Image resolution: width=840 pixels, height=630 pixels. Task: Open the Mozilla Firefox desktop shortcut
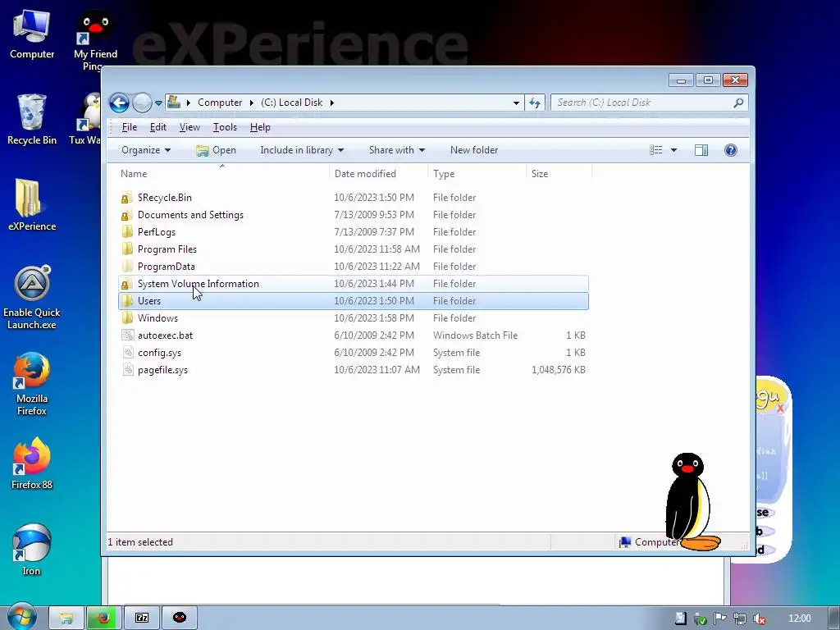coord(32,384)
